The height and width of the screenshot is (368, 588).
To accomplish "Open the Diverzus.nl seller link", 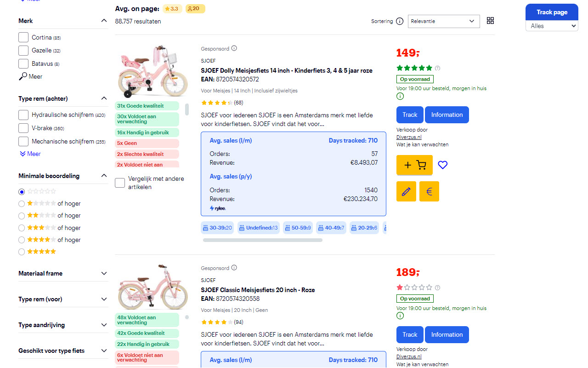I will point(409,137).
